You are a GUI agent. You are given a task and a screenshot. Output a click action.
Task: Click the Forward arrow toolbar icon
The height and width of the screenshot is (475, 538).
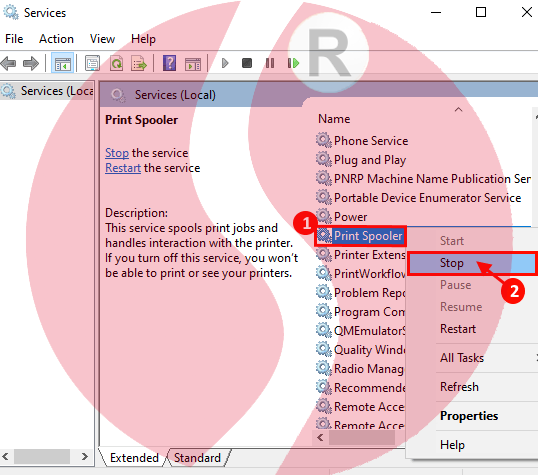31,63
